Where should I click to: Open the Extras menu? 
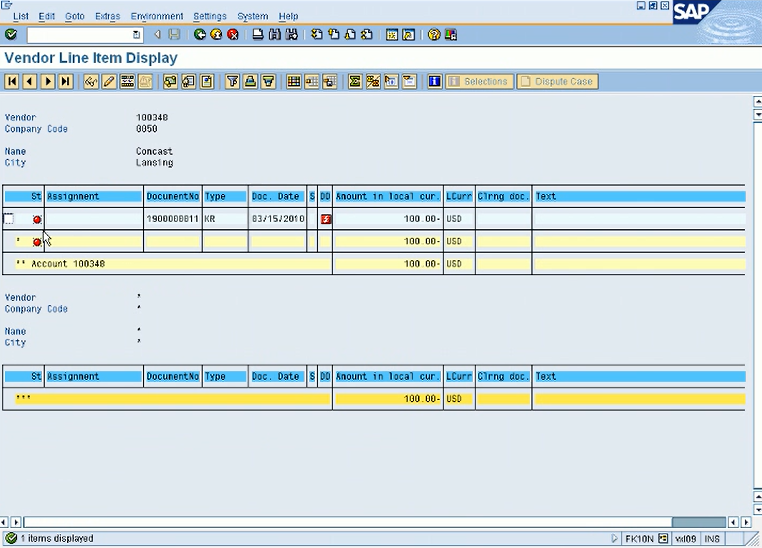point(107,16)
